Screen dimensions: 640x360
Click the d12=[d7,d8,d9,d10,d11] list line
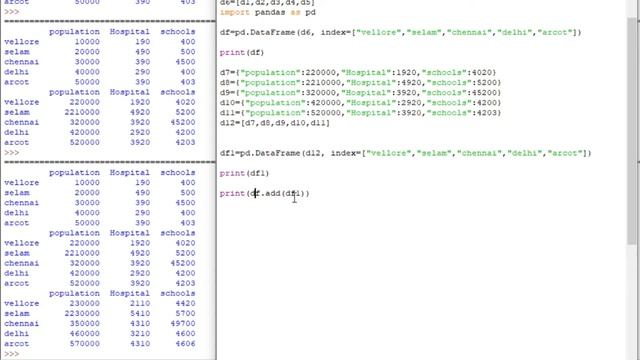pyautogui.click(x=274, y=123)
